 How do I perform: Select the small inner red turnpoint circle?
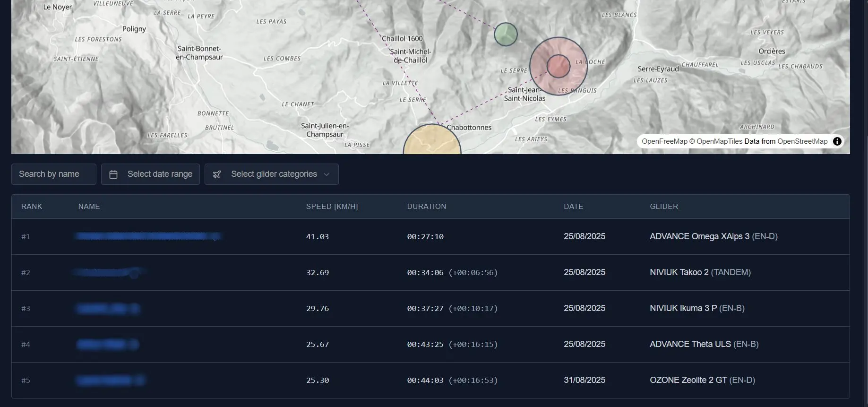click(x=558, y=66)
